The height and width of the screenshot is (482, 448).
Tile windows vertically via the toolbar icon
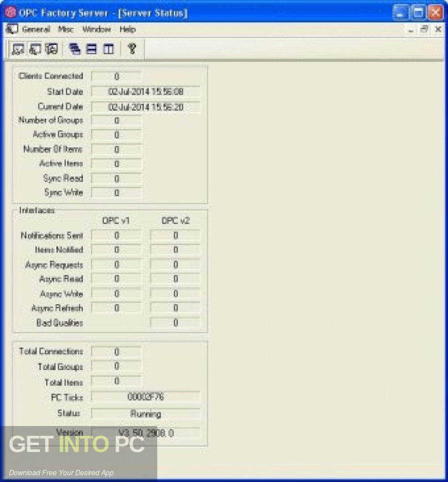(x=108, y=48)
